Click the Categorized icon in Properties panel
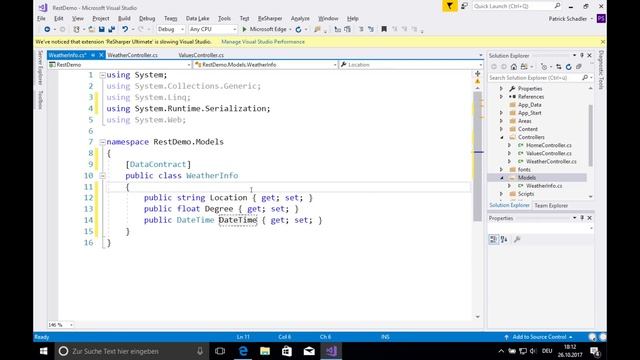Screen dimensions: 640x360 493,240
